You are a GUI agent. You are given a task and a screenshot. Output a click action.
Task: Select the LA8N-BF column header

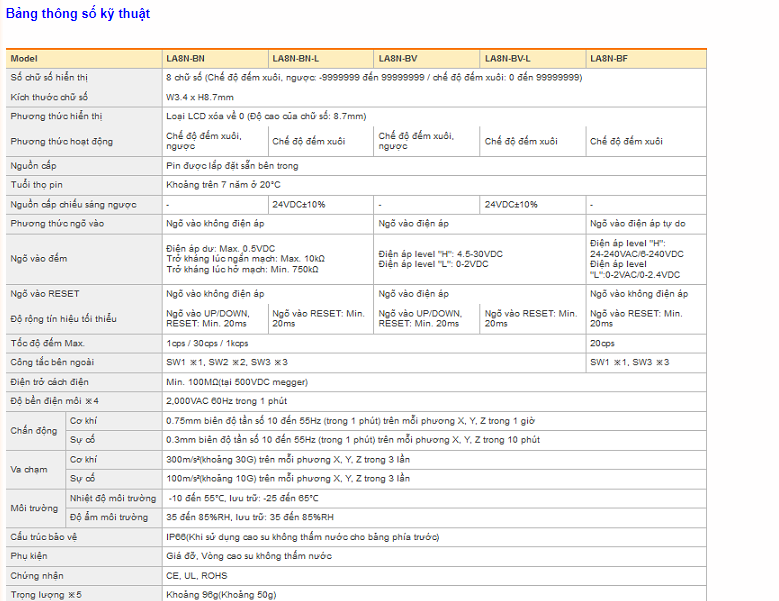pyautogui.click(x=609, y=59)
